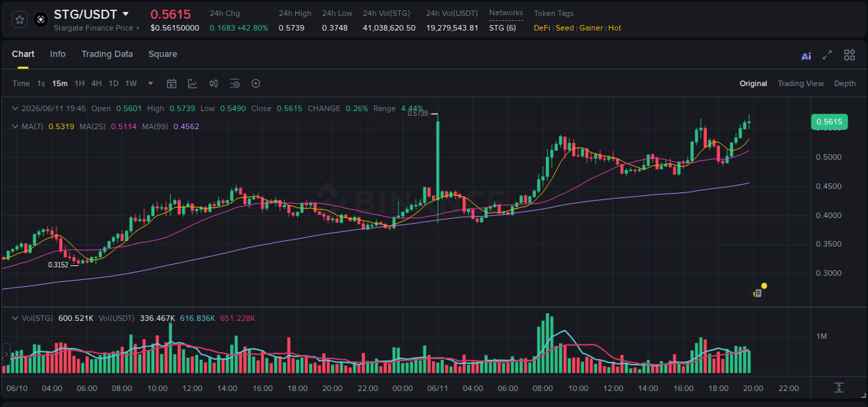Switch to the Trading View chart
868x407 pixels.
[801, 83]
